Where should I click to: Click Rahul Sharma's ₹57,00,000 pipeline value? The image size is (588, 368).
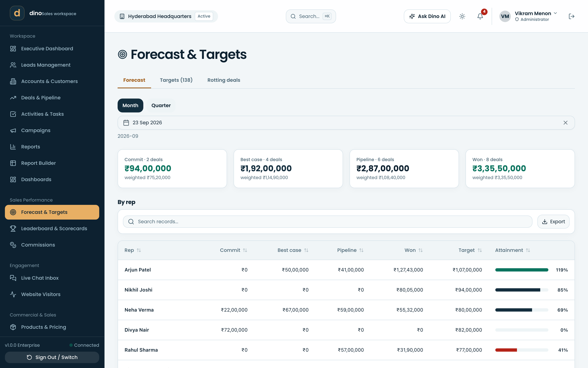tap(351, 350)
